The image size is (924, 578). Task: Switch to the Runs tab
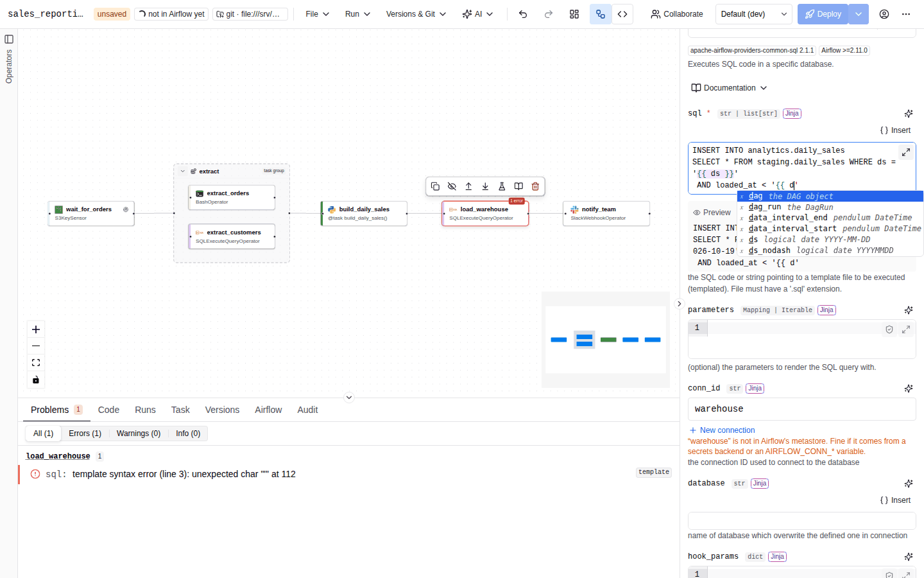click(x=145, y=410)
